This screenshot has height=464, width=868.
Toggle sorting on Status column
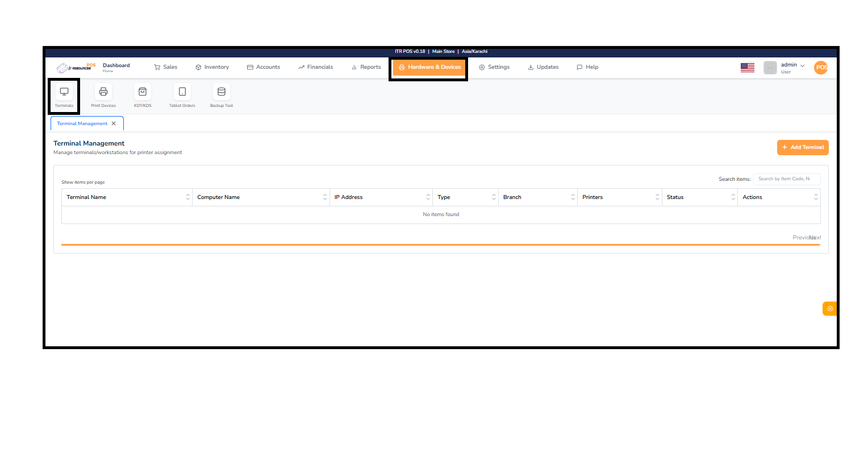click(733, 197)
